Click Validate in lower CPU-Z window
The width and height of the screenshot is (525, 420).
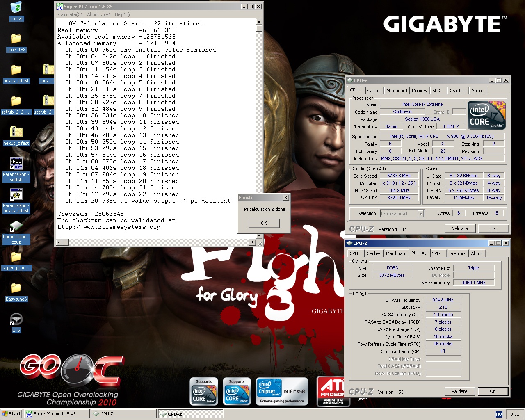click(459, 391)
